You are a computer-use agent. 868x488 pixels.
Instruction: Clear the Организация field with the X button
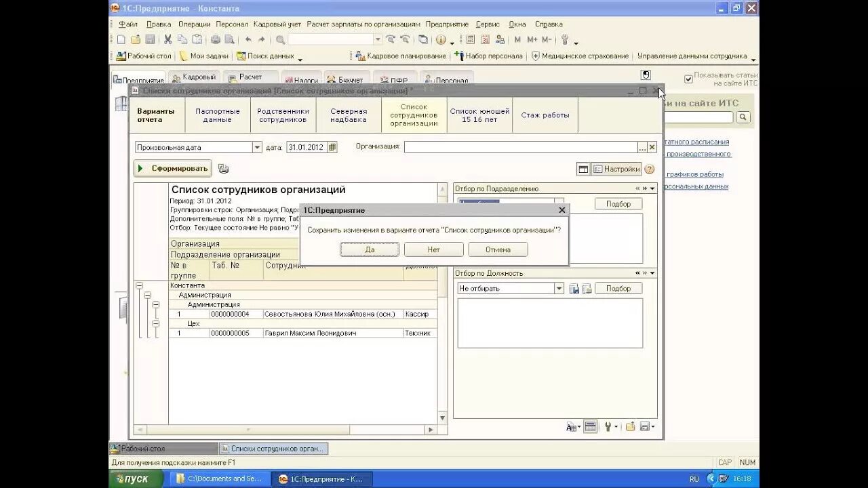pyautogui.click(x=652, y=147)
